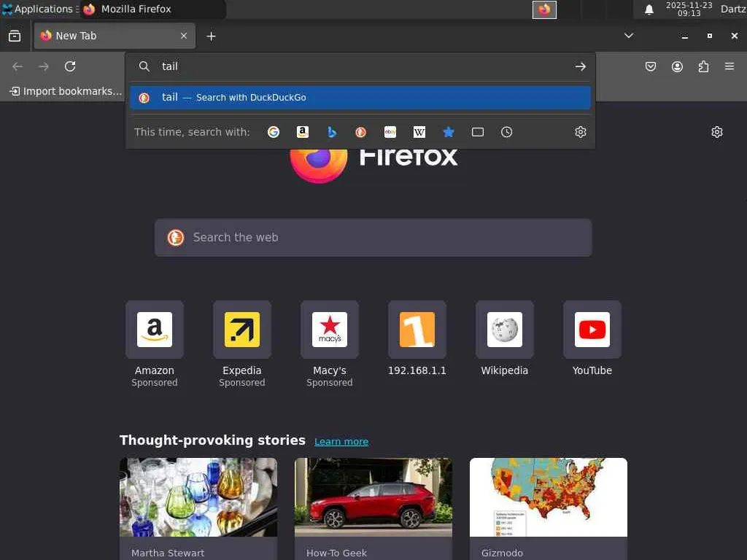
Task: Click the address bar containing 'tail'
Action: 362,66
